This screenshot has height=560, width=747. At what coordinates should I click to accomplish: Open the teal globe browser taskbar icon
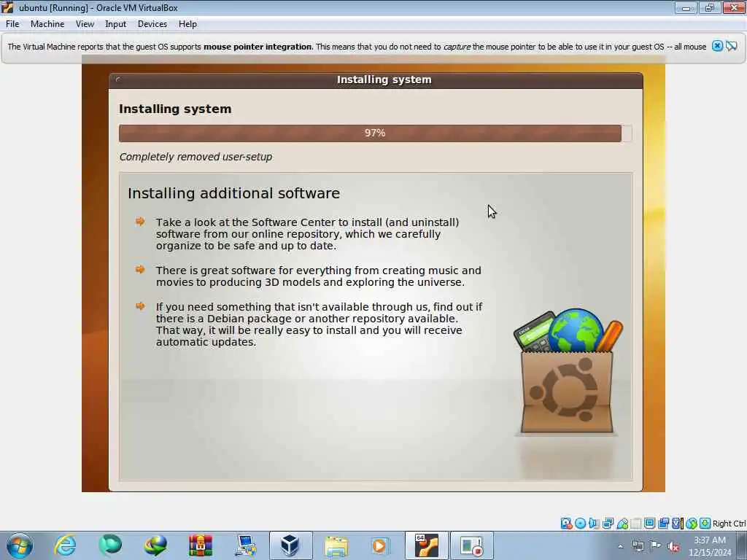pos(110,545)
